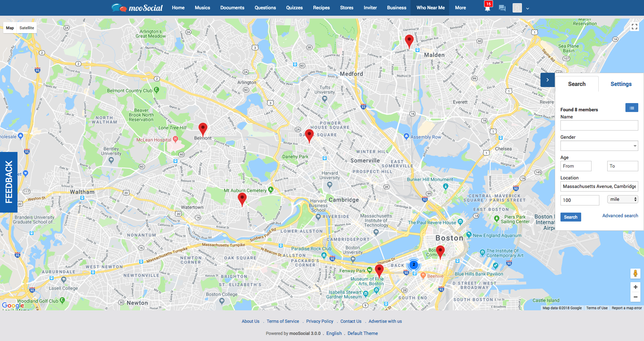This screenshot has width=644, height=341.
Task: Open the More menu
Action: click(x=461, y=7)
